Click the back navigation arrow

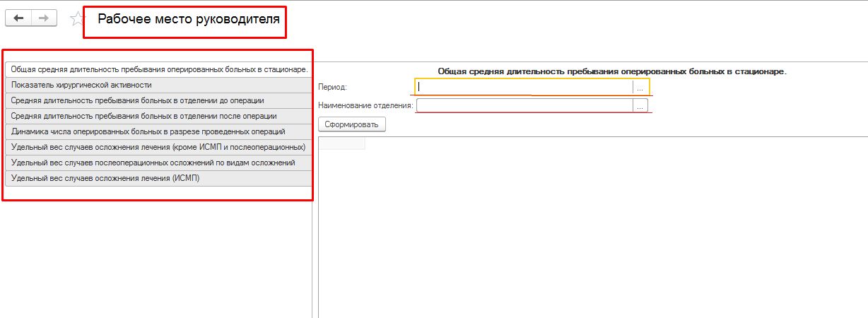click(x=18, y=18)
